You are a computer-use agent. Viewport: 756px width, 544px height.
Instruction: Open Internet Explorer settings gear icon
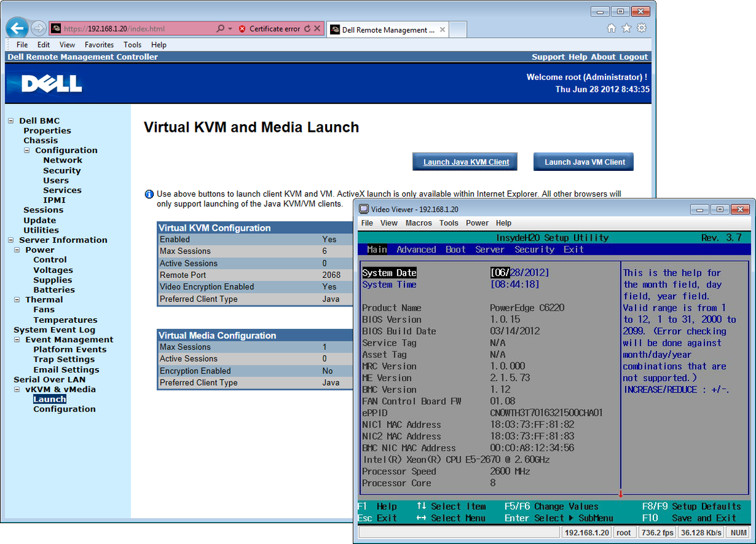[643, 28]
